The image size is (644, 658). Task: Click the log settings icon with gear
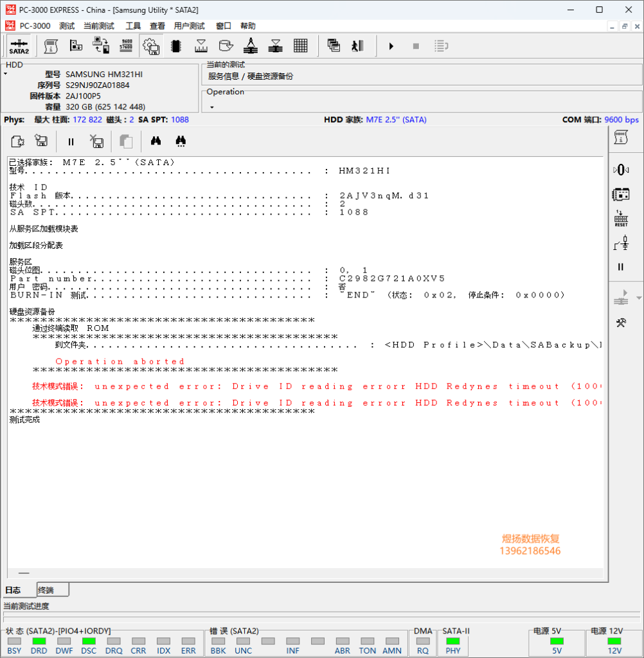17,141
